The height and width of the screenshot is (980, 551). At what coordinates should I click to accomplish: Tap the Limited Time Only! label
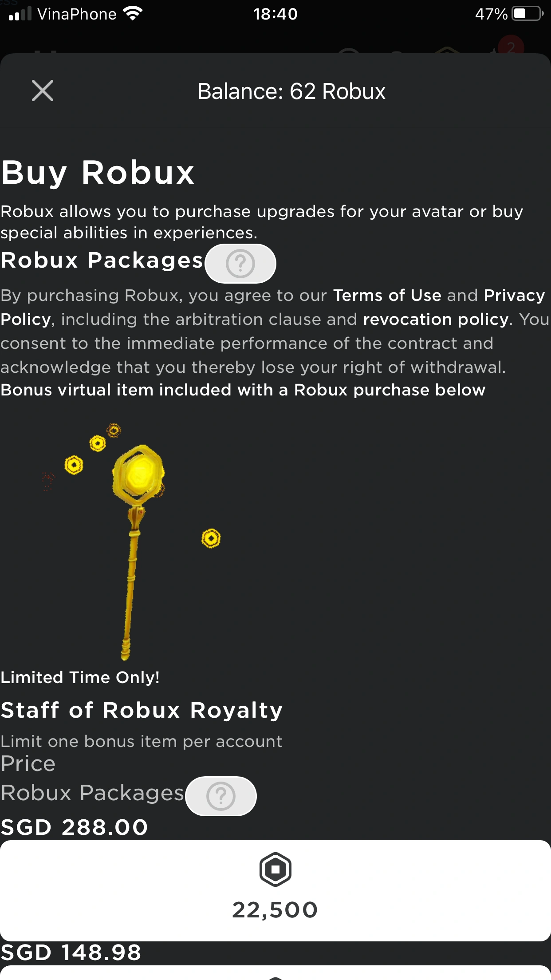click(80, 678)
